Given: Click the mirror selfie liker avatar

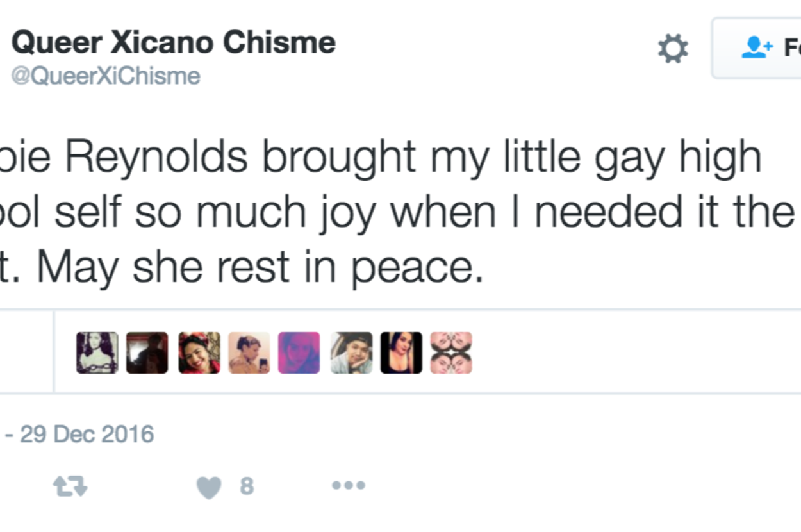Looking at the screenshot, I should tap(249, 353).
